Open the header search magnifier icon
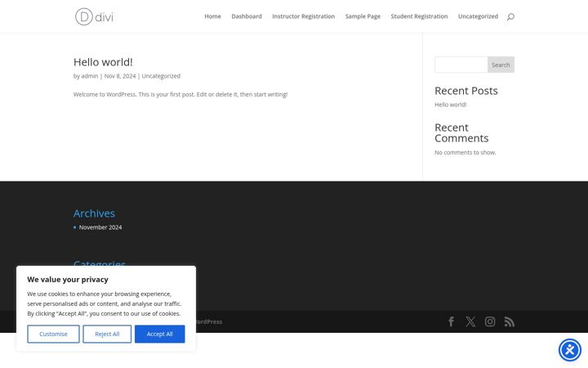 tap(510, 16)
